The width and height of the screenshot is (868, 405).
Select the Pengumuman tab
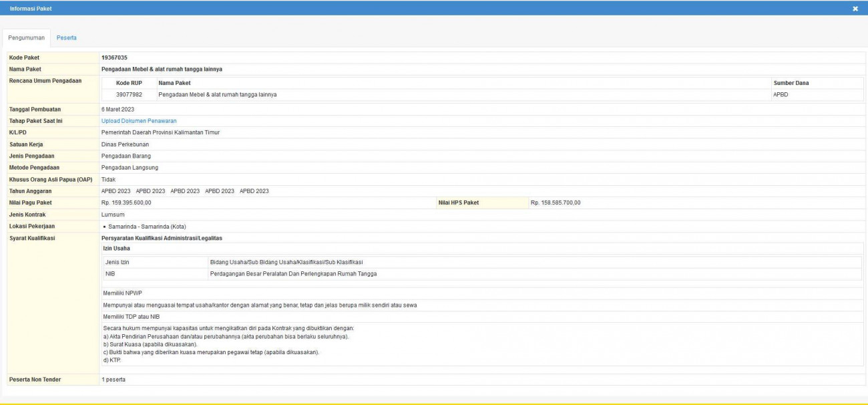pyautogui.click(x=26, y=37)
